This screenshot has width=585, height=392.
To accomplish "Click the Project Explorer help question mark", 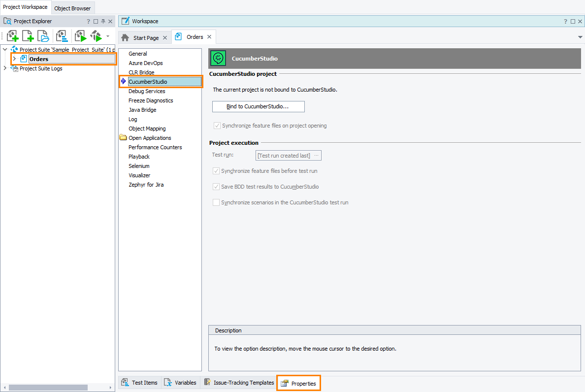I will [x=89, y=21].
